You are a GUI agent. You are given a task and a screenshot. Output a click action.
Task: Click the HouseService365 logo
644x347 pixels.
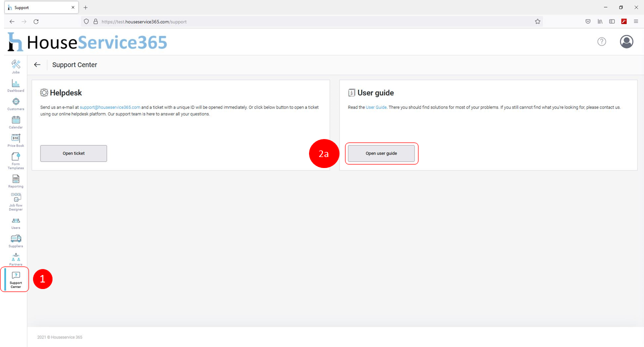pyautogui.click(x=87, y=42)
